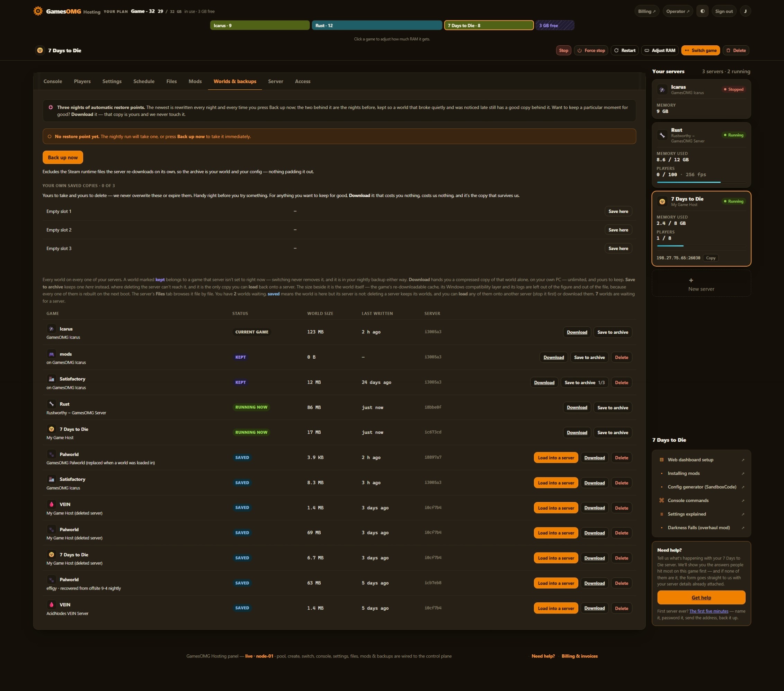The height and width of the screenshot is (691, 784).
Task: Click the footer Need help? link
Action: pyautogui.click(x=543, y=656)
